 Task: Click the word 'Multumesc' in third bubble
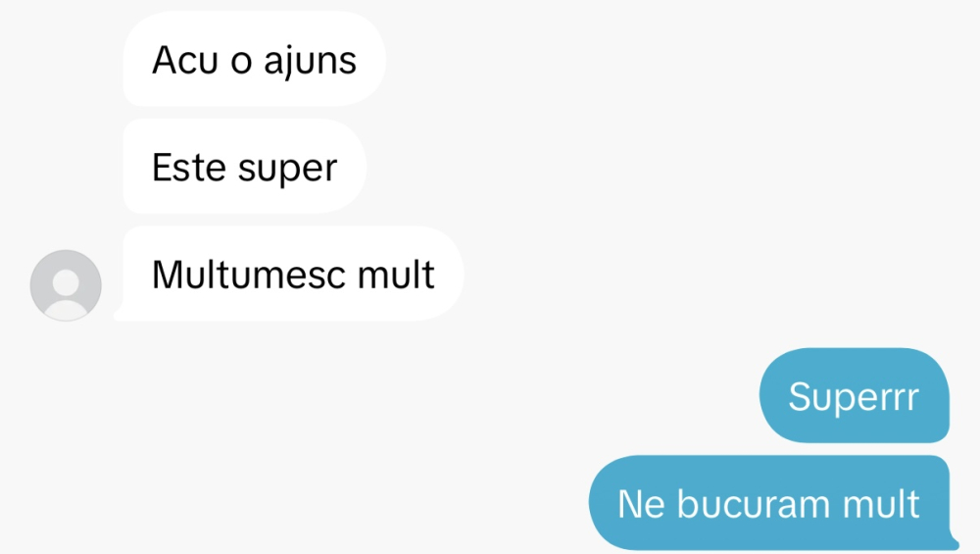249,275
